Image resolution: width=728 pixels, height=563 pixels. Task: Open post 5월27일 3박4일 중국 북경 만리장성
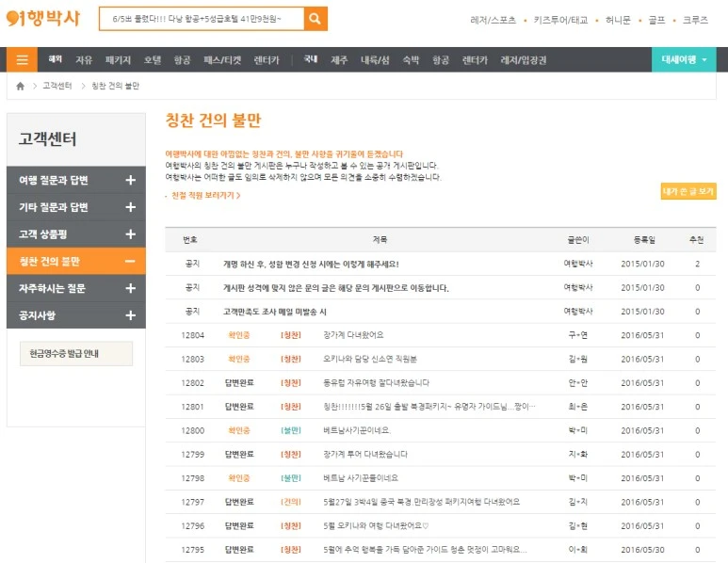point(421,502)
